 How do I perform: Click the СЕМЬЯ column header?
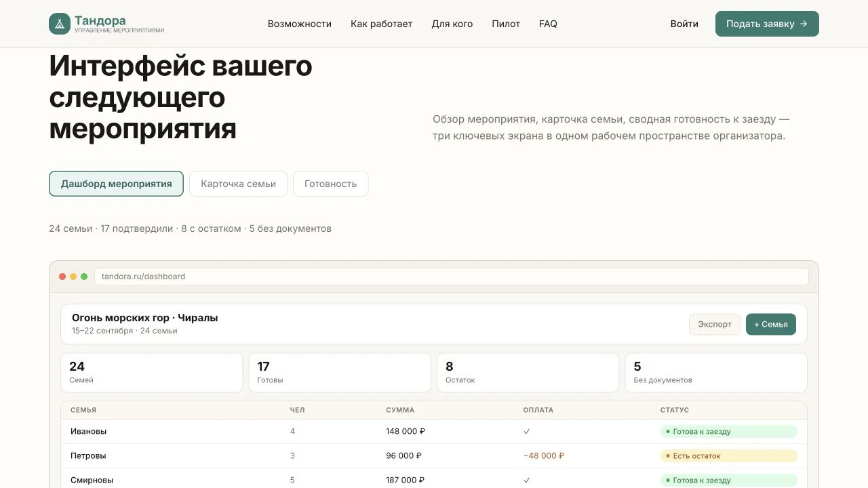pyautogui.click(x=83, y=410)
